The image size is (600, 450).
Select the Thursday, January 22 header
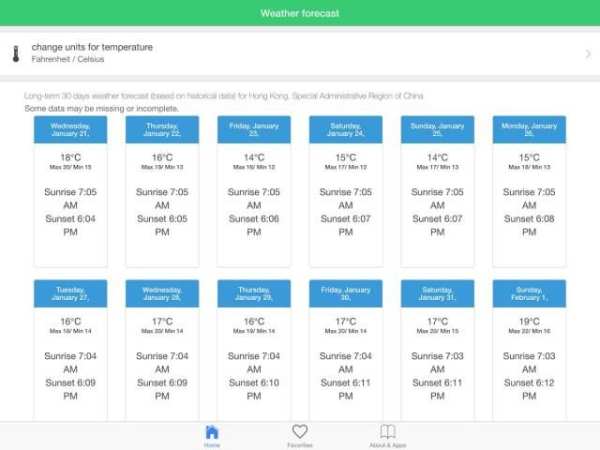pos(162,130)
